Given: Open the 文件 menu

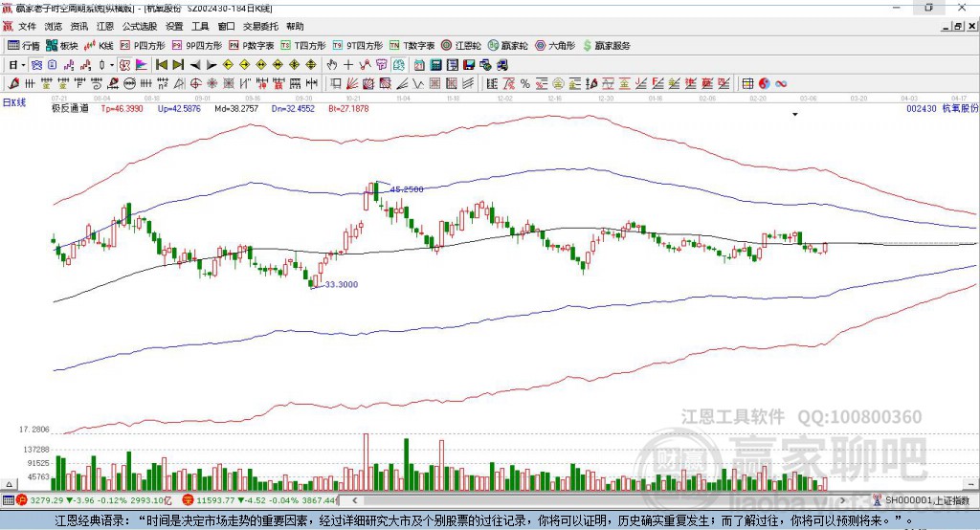Looking at the screenshot, I should pyautogui.click(x=27, y=26).
